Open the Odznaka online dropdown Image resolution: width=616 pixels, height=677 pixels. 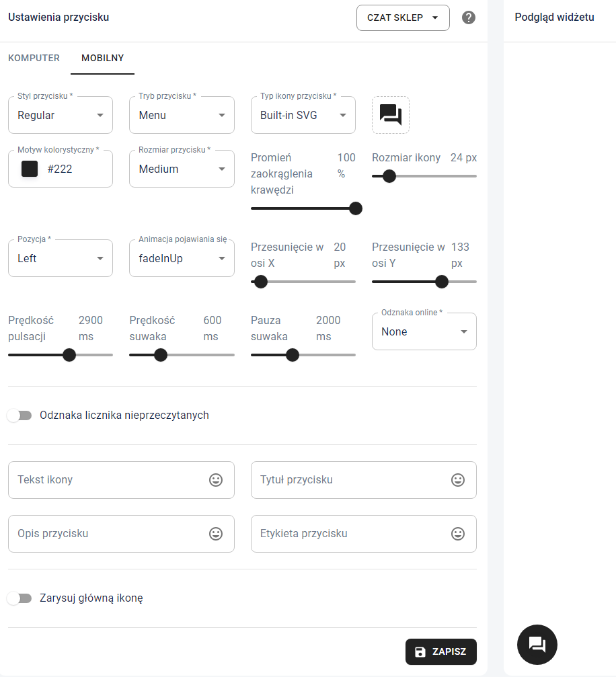point(424,332)
